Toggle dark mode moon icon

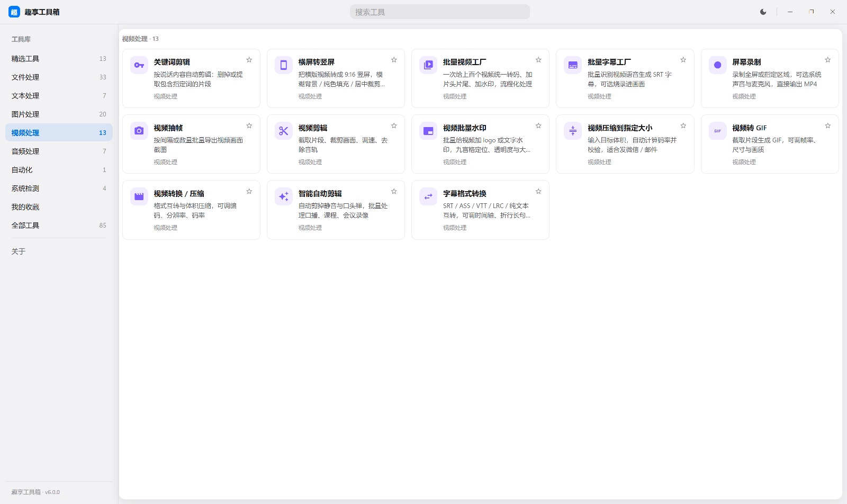763,12
